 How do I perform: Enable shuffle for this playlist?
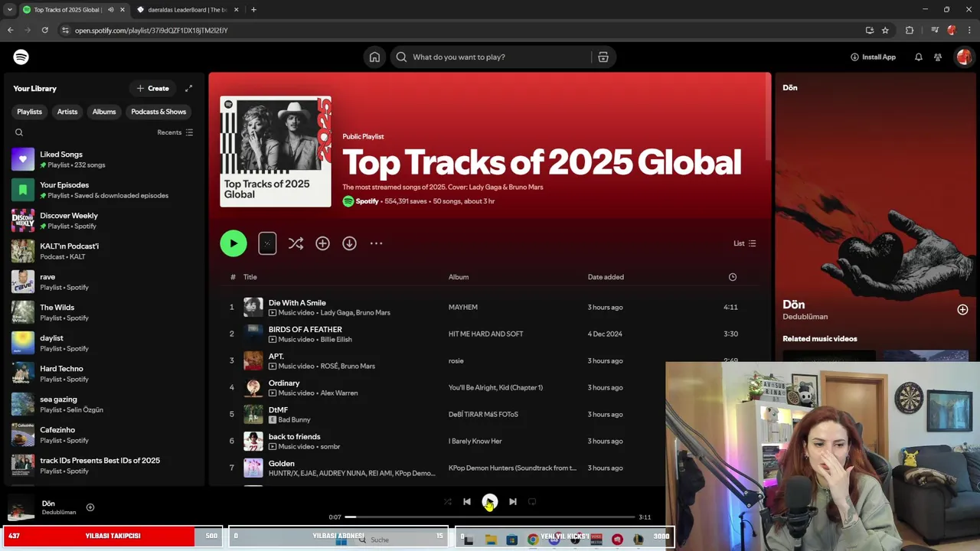[x=296, y=243]
